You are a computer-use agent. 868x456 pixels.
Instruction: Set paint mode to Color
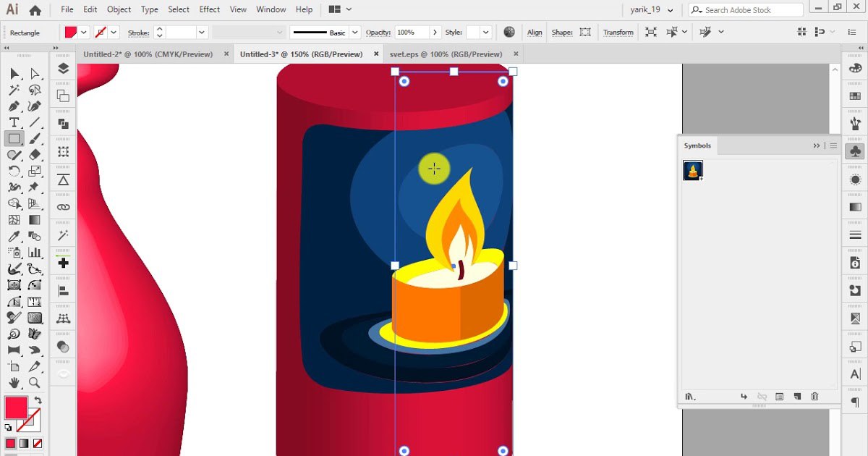(11, 443)
